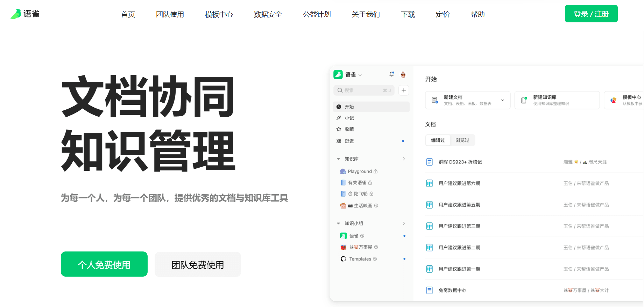Open document title 兔窝数据中心
The image size is (644, 307).
point(452,290)
